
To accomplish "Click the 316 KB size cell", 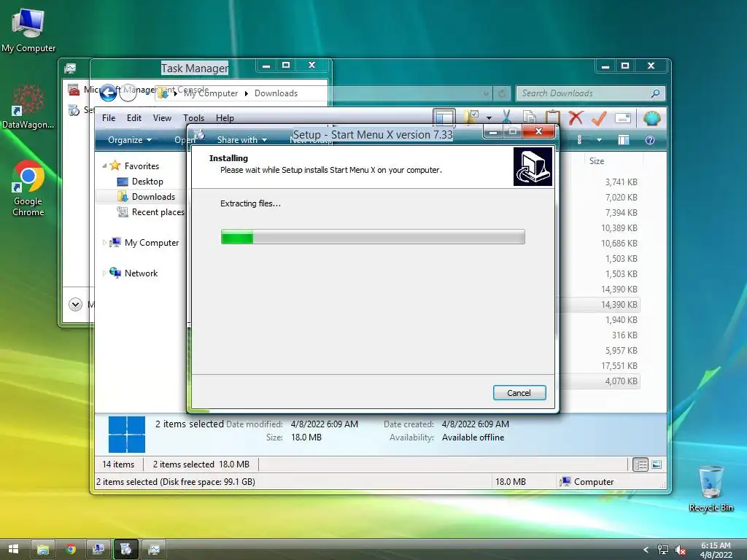I will pyautogui.click(x=624, y=335).
